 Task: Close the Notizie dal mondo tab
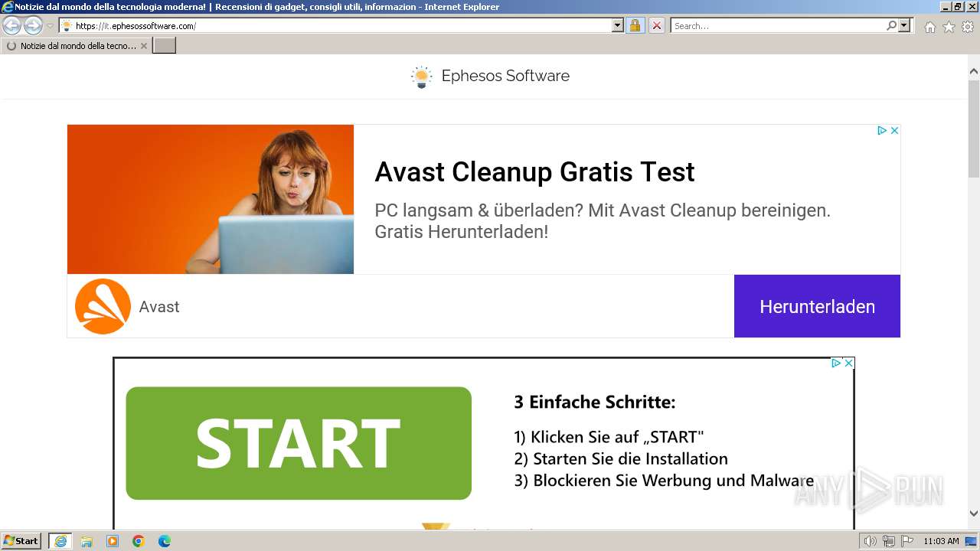(143, 46)
